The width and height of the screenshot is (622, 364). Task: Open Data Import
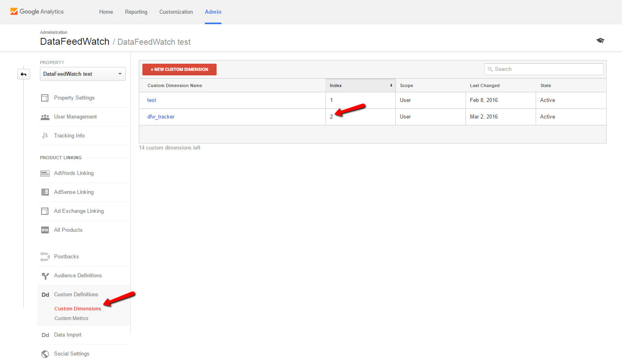point(68,335)
